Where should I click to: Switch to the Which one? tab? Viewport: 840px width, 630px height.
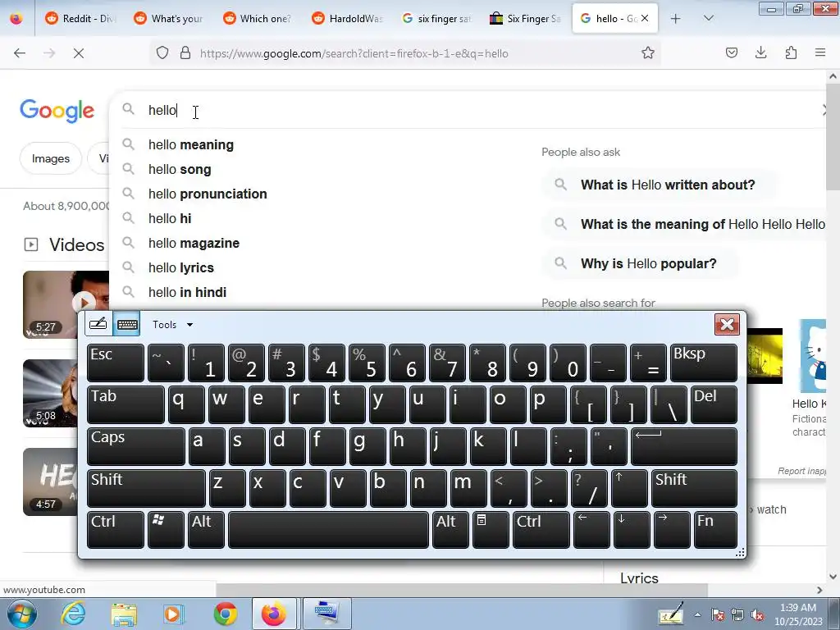(x=258, y=18)
